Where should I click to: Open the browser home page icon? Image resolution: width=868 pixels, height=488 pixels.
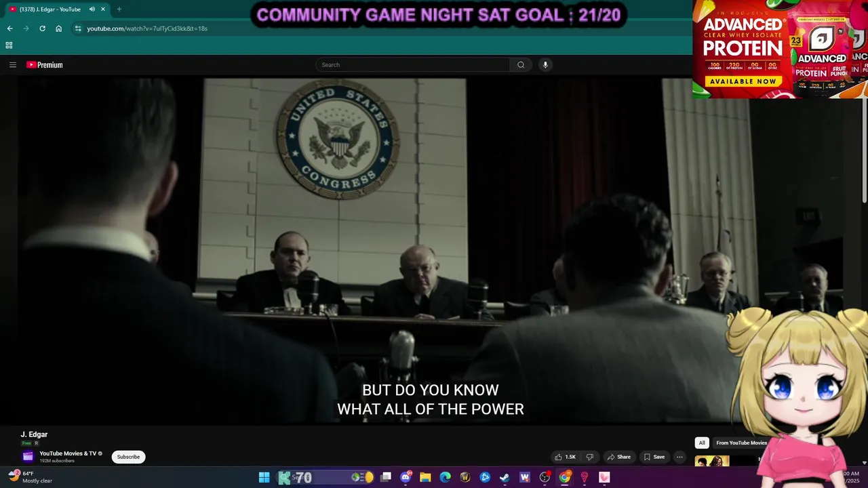coord(58,28)
